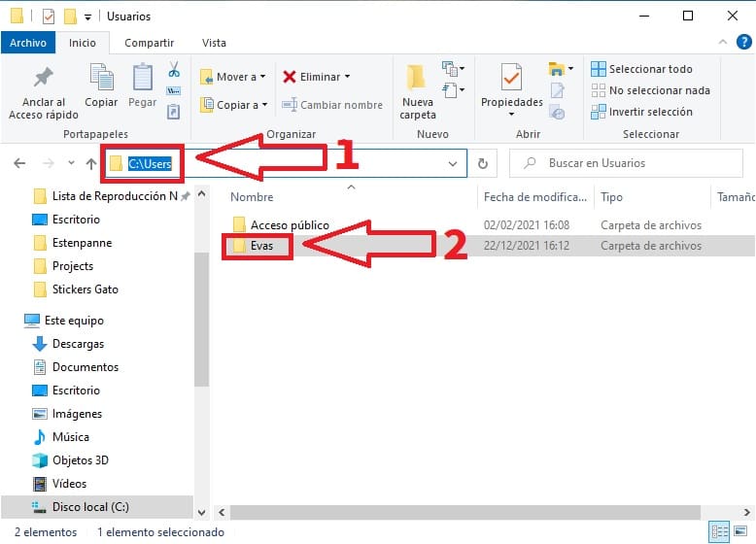The height and width of the screenshot is (544, 756).
Task: Click the scissors Cut icon
Action: (x=174, y=69)
